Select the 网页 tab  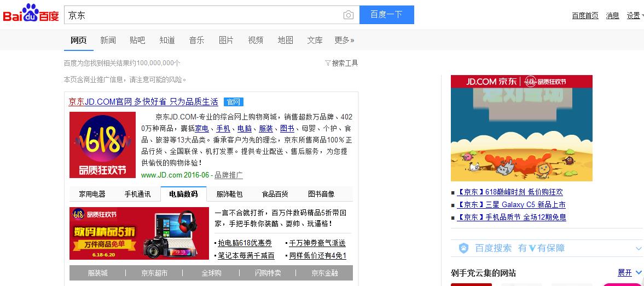coord(78,40)
